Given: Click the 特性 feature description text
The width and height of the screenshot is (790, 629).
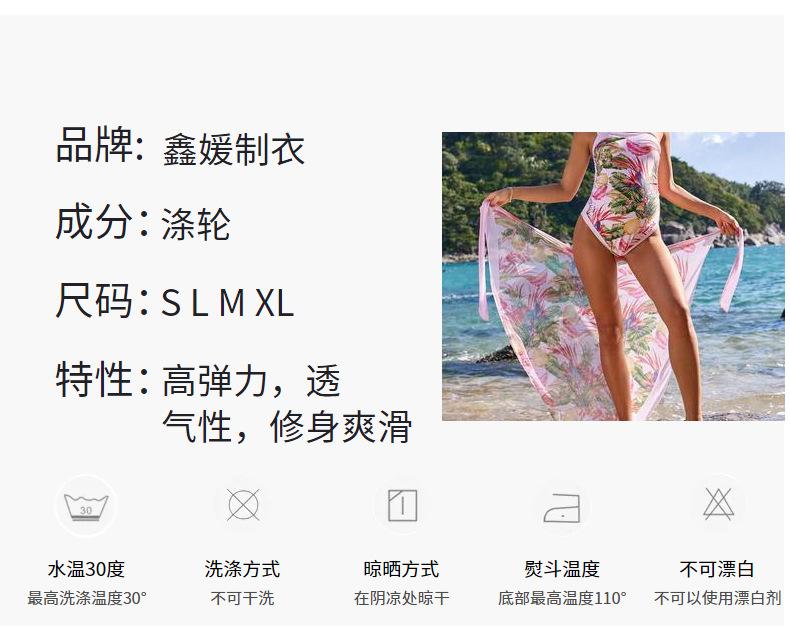Looking at the screenshot, I should [287, 403].
